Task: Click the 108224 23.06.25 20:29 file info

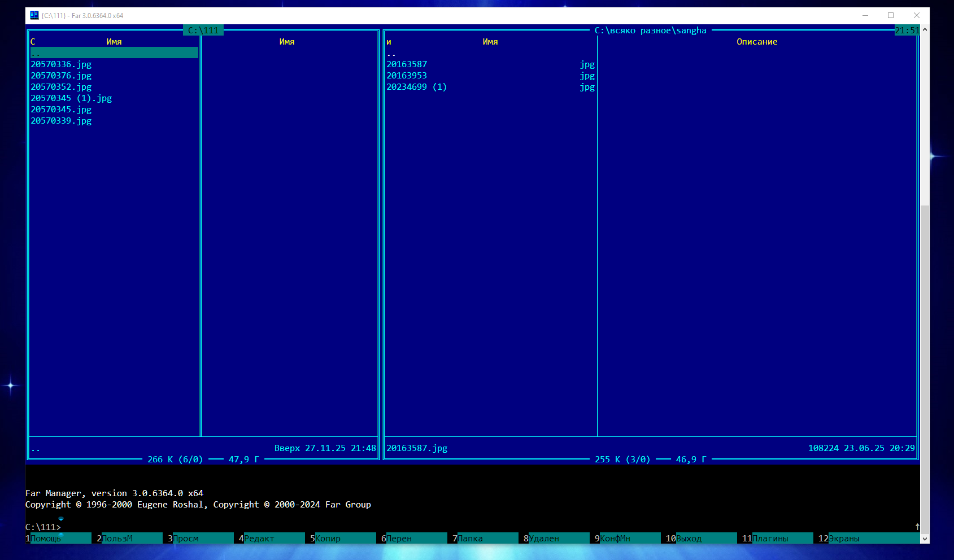Action: tap(861, 448)
